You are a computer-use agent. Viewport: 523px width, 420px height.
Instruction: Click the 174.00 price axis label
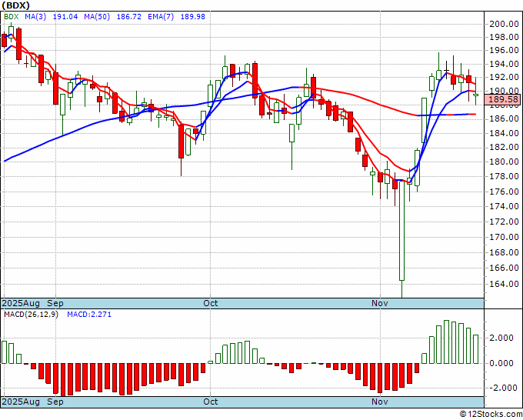504,206
